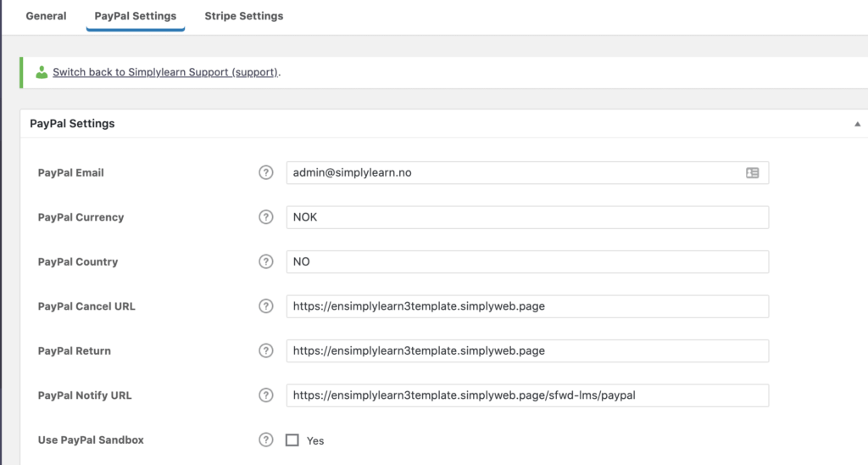Click contact card autofill icon in email field
The width and height of the screenshot is (868, 465).
coord(752,172)
